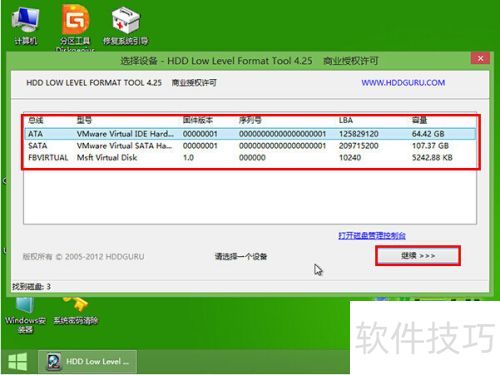Viewport: 500px width, 375px height.
Task: Click the 继续 >>> button
Action: (418, 256)
